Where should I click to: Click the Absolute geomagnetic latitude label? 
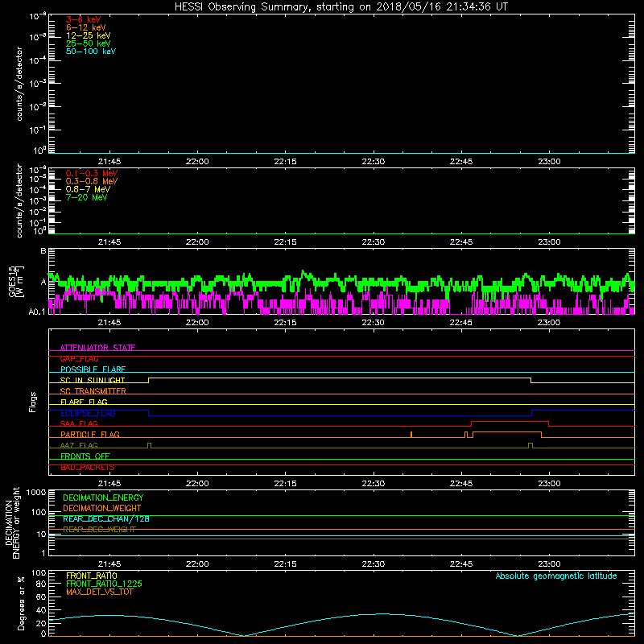556,576
